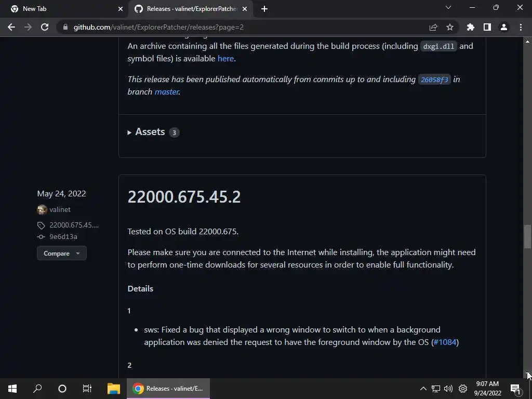
Task: Open commit 26058f3 link
Action: point(434,79)
